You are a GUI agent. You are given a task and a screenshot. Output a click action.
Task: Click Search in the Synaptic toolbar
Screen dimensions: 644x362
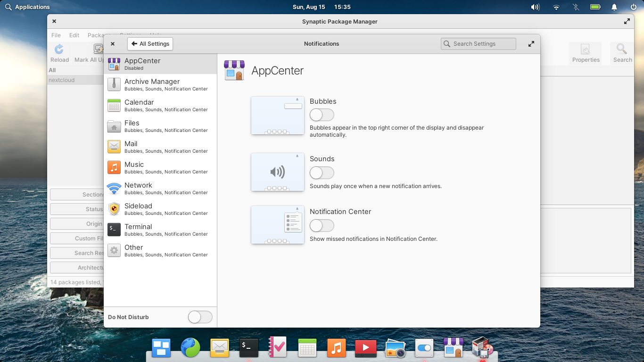tap(622, 53)
